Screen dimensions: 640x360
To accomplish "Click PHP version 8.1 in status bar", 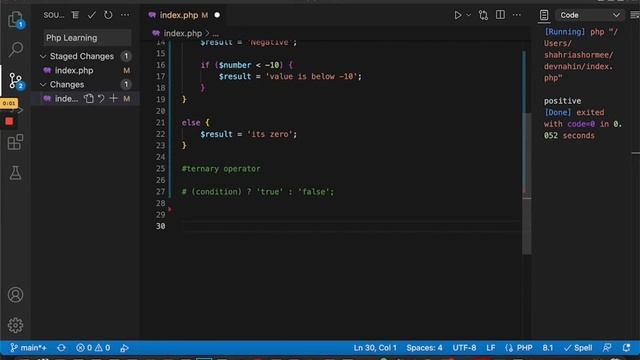I will 548,348.
